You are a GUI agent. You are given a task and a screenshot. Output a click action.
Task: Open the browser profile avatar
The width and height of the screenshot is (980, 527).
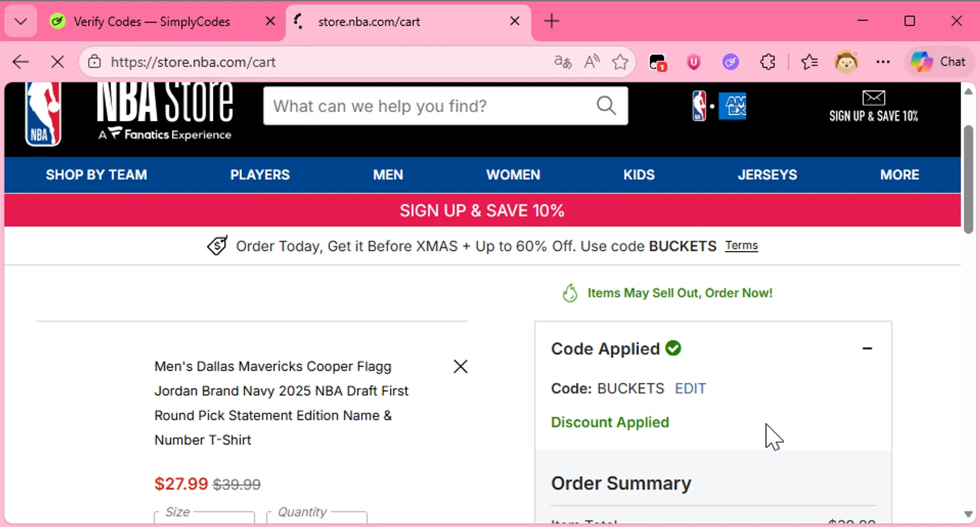pyautogui.click(x=847, y=62)
